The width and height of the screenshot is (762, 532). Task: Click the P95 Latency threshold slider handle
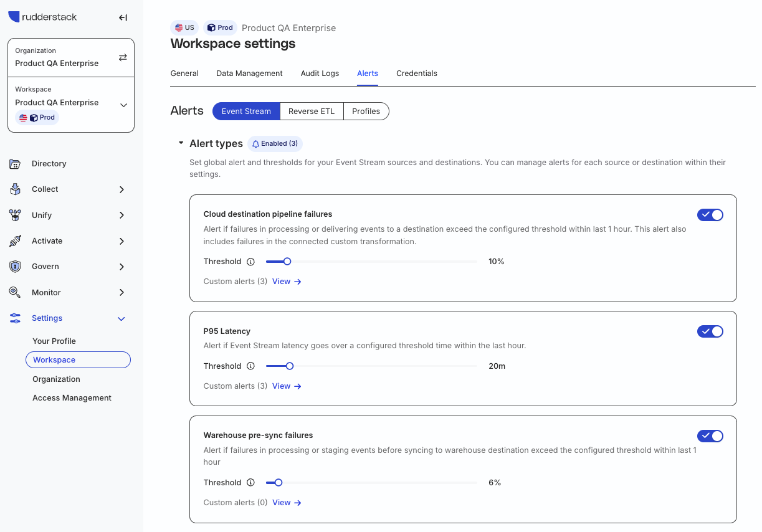click(x=289, y=366)
